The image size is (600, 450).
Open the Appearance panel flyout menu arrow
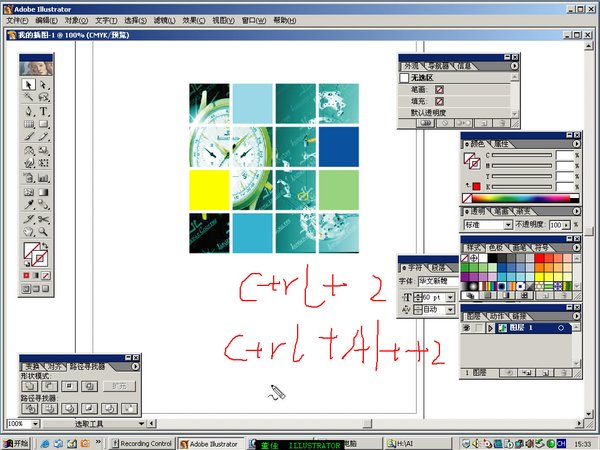[x=514, y=66]
